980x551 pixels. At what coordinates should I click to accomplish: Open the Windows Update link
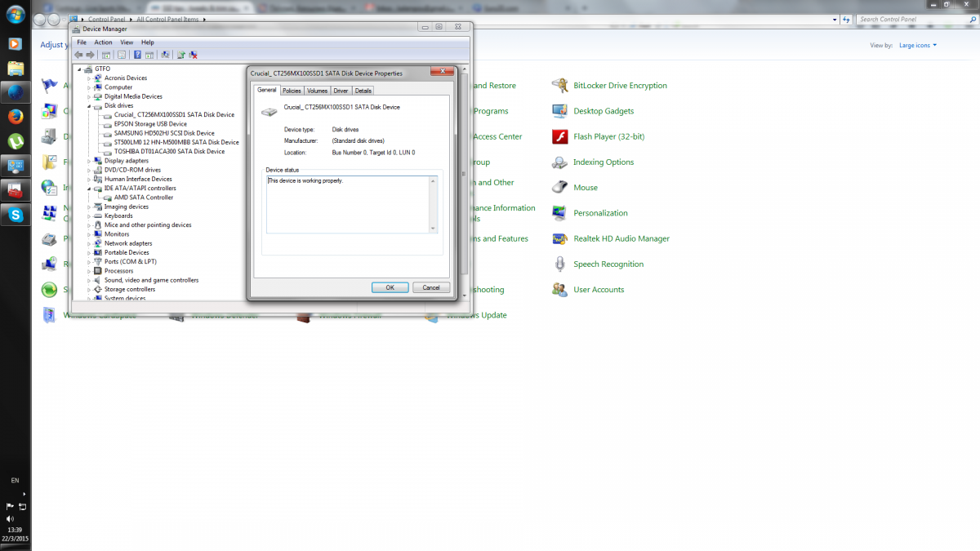click(x=477, y=315)
